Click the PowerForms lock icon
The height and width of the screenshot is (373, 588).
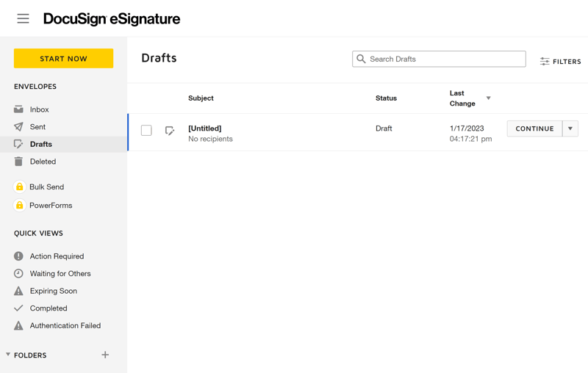(20, 206)
